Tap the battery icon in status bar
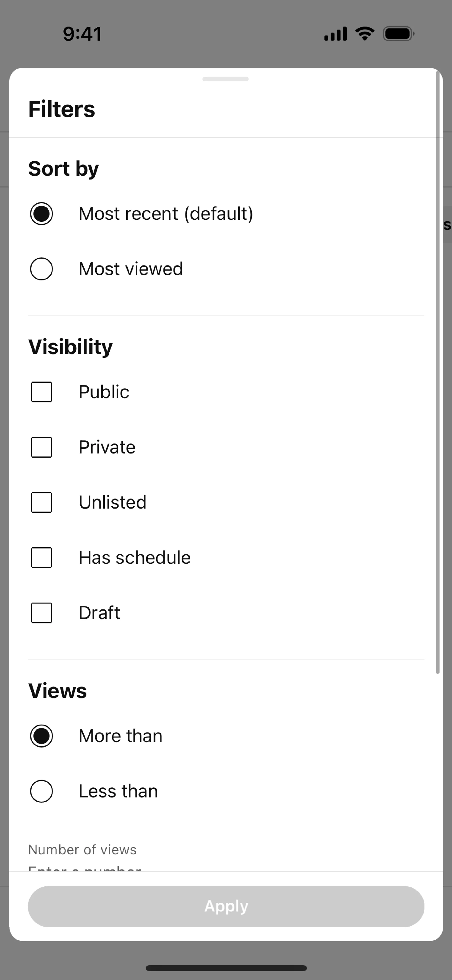 coord(398,34)
